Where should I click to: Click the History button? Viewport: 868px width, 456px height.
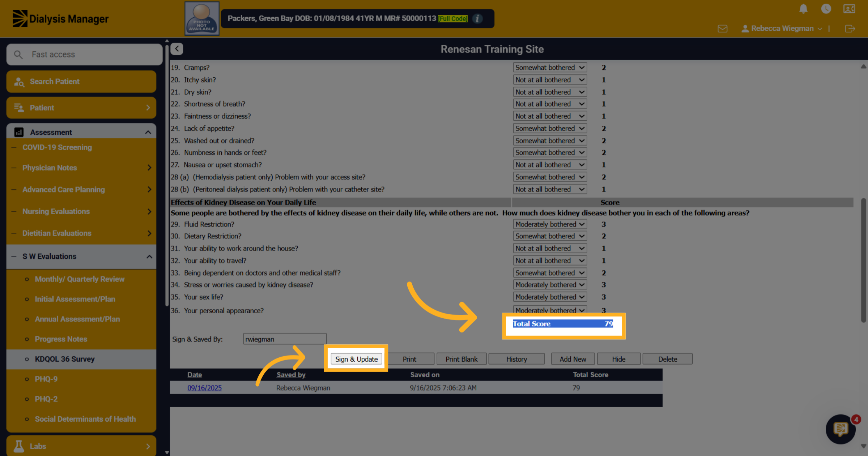(x=516, y=359)
